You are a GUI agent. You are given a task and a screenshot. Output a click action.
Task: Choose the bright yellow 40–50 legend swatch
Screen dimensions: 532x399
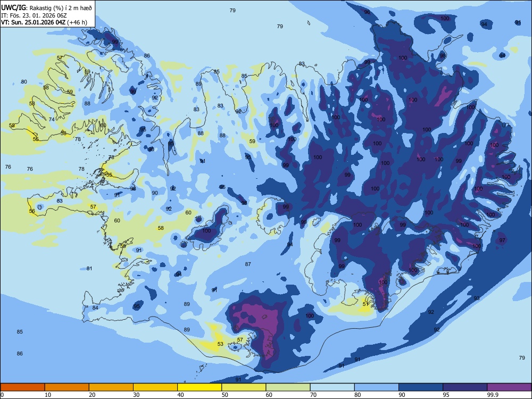(199, 387)
